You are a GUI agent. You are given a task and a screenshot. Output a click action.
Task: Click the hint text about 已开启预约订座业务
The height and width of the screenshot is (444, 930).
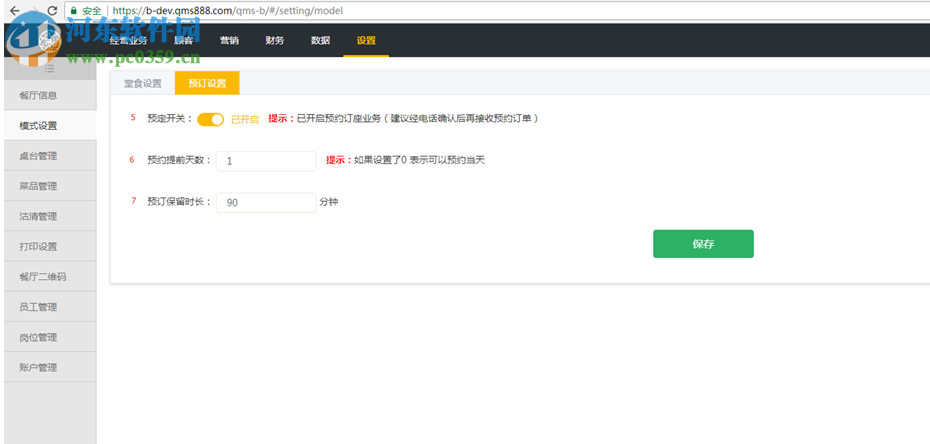tap(418, 119)
